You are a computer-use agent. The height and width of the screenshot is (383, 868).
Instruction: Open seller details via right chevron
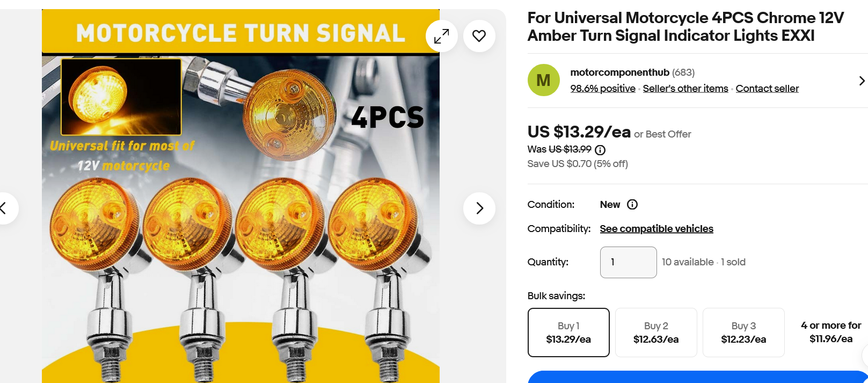click(x=861, y=81)
